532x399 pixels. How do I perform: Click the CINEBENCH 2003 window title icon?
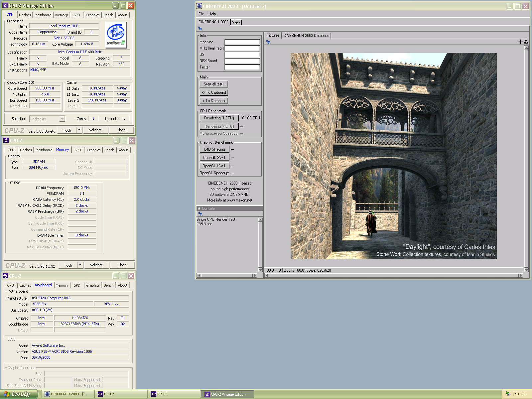[x=199, y=6]
